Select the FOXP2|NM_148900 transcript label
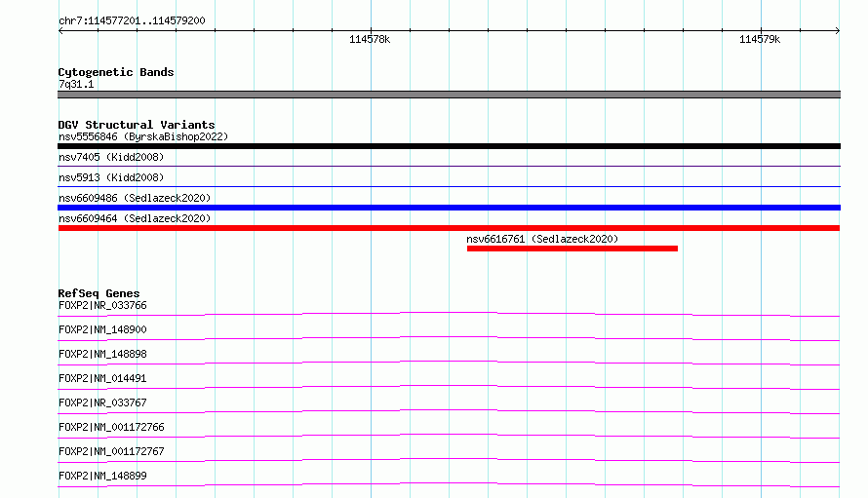This screenshot has height=498, width=868. [102, 329]
